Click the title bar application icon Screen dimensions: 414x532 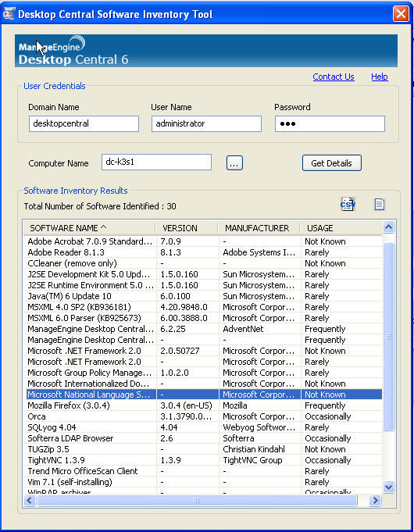9,13
